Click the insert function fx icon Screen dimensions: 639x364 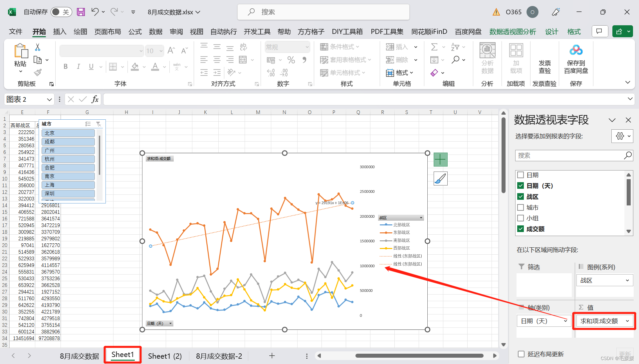(95, 99)
